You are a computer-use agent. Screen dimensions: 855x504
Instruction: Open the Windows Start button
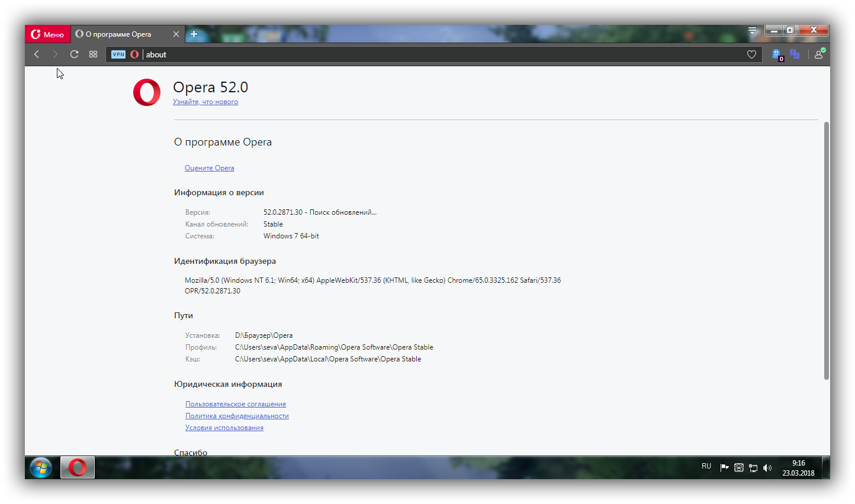tap(41, 468)
